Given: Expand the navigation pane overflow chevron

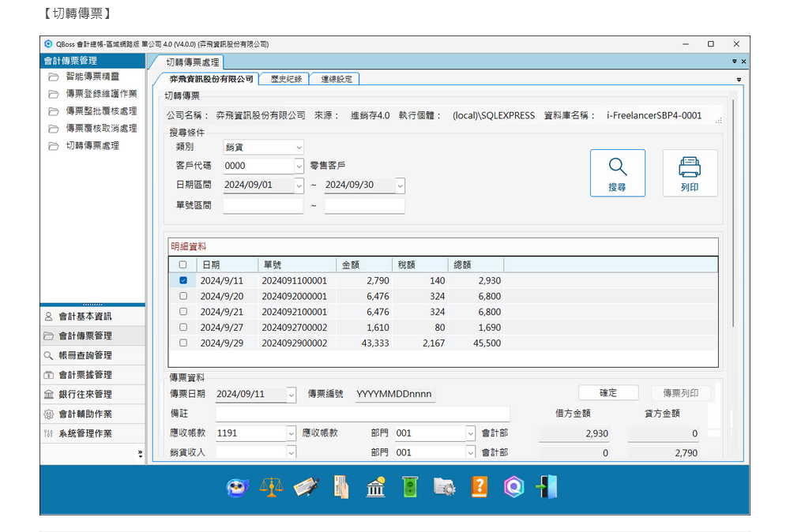Looking at the screenshot, I should pyautogui.click(x=140, y=454).
